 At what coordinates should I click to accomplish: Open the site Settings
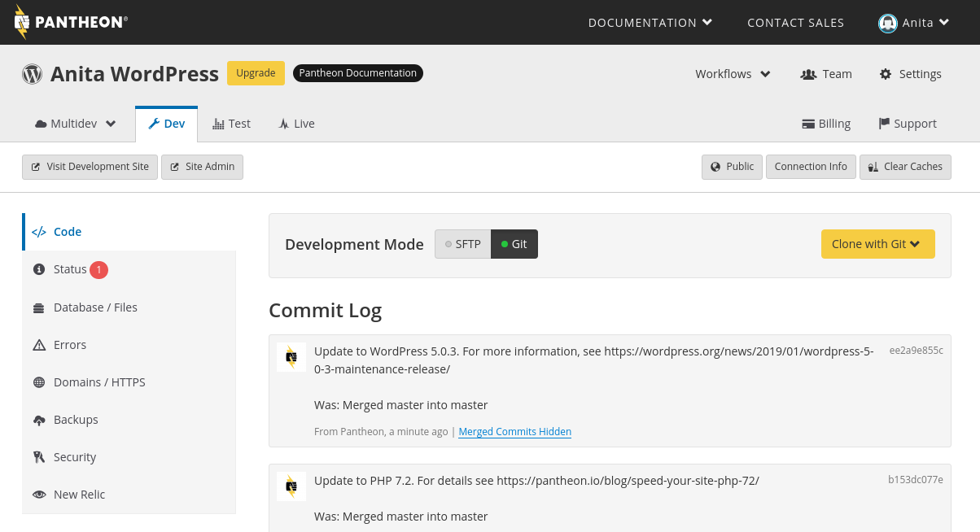pos(910,74)
